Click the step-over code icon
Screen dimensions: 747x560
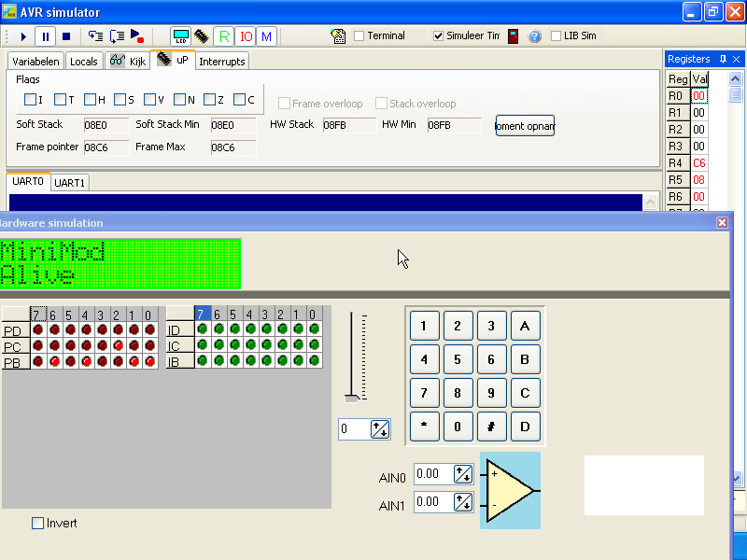click(x=117, y=36)
